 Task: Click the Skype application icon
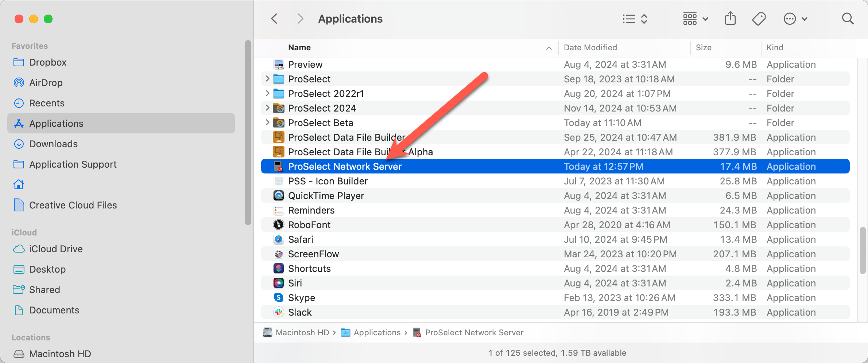point(279,298)
